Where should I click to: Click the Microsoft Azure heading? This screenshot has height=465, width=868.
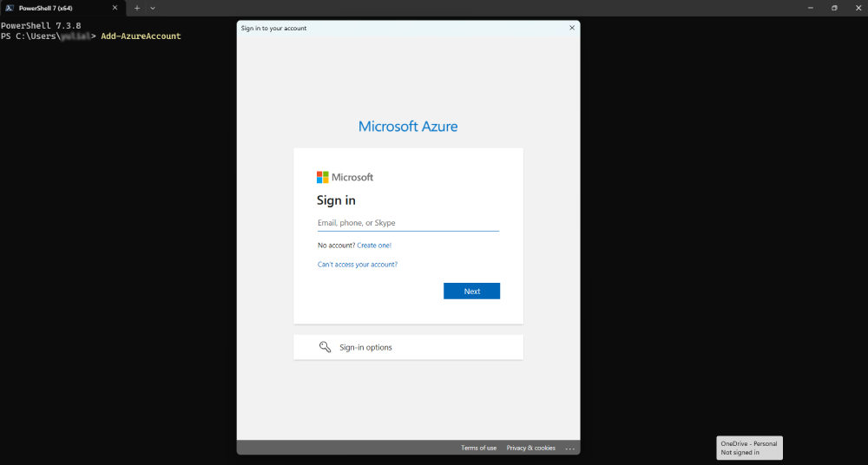(408, 126)
